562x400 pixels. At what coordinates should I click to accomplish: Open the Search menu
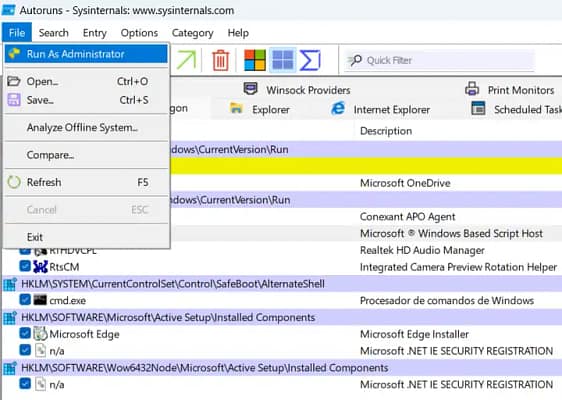[54, 33]
